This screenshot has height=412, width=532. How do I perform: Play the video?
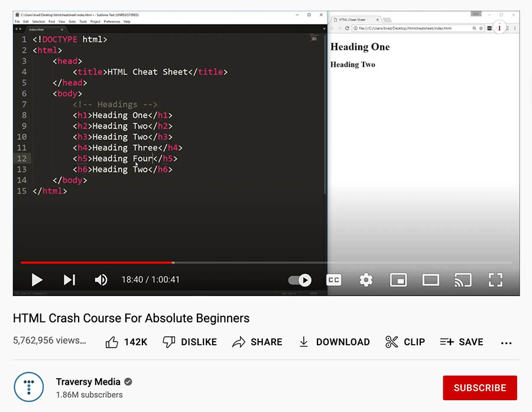[37, 280]
